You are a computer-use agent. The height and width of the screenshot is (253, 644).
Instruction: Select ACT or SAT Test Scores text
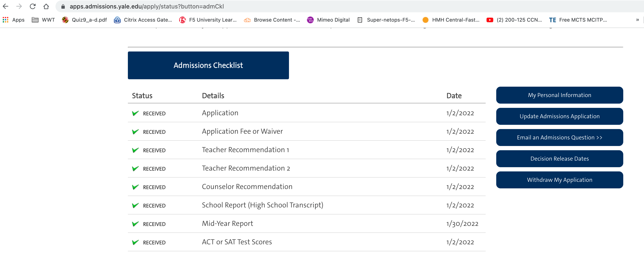(x=237, y=242)
